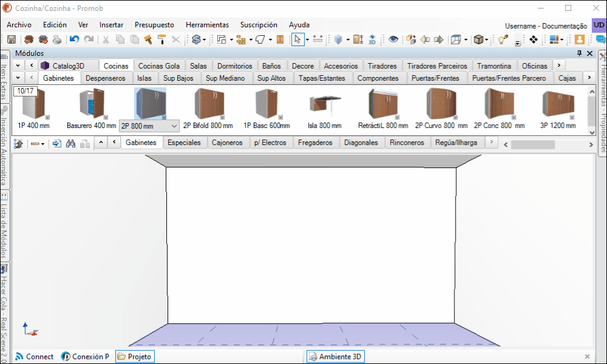
Task: Click the Copy icon in the toolbar
Action: pos(120,39)
